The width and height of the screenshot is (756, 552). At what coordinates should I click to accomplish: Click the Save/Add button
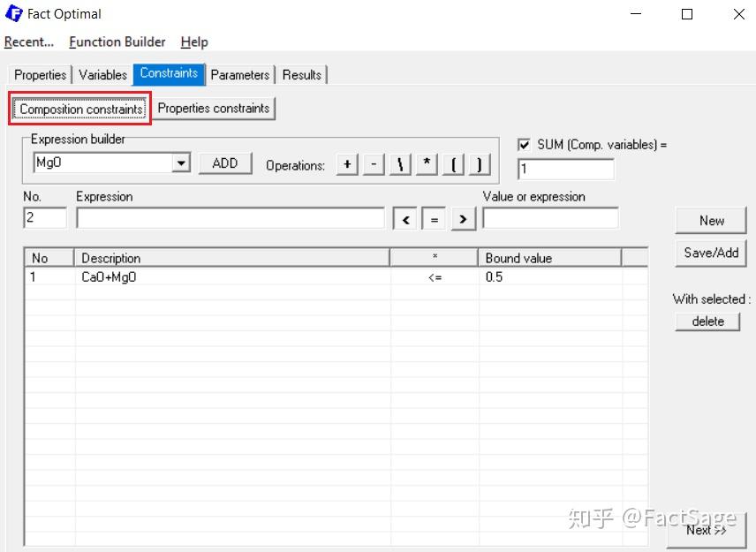710,253
